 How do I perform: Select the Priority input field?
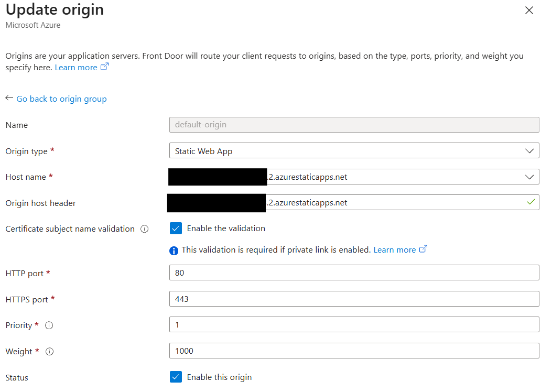[x=354, y=325]
